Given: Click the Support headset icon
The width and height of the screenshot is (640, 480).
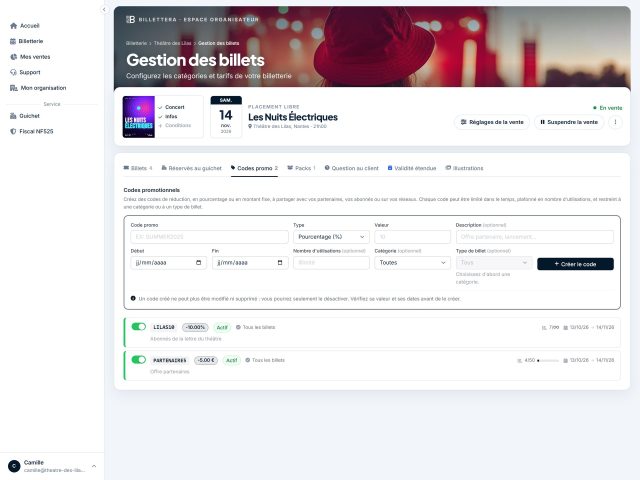Looking at the screenshot, I should (13, 72).
